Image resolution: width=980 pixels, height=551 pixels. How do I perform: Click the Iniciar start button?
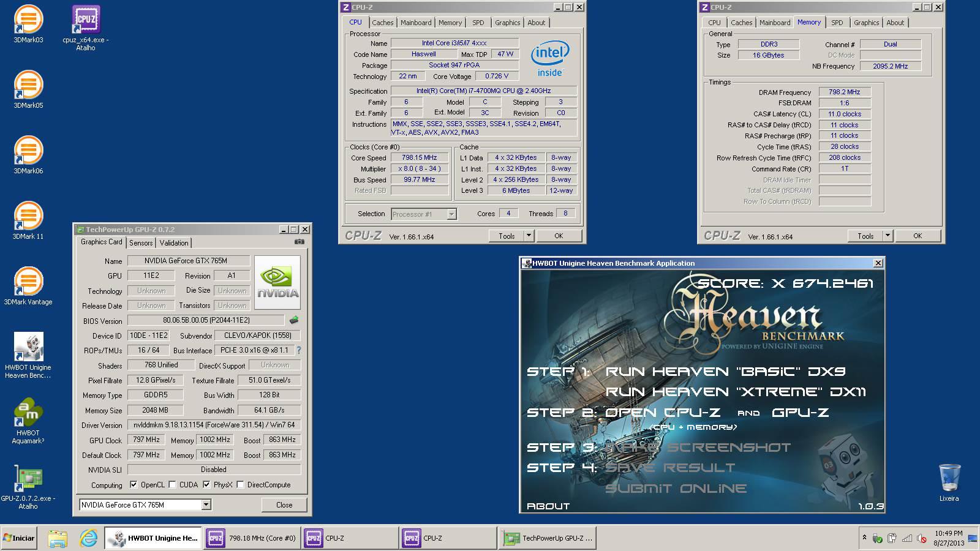[18, 538]
